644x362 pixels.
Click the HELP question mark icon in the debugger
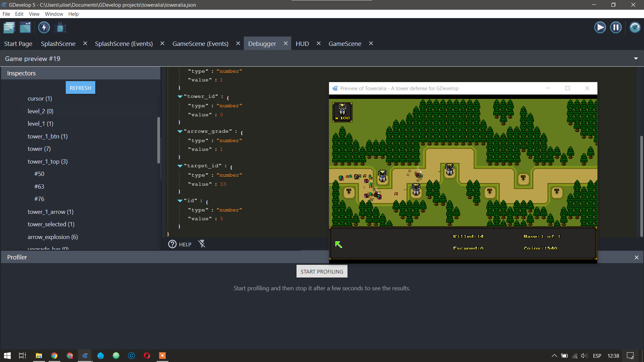(x=172, y=244)
